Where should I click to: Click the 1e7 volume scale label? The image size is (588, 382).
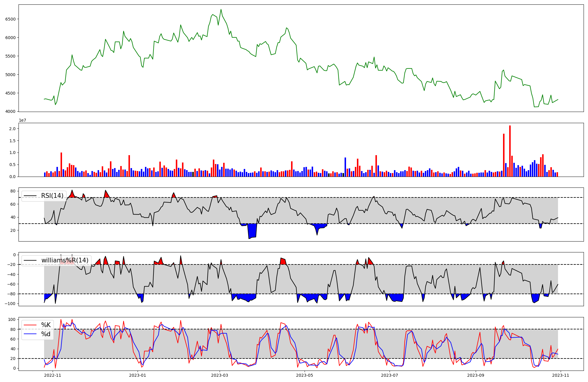tap(23, 120)
